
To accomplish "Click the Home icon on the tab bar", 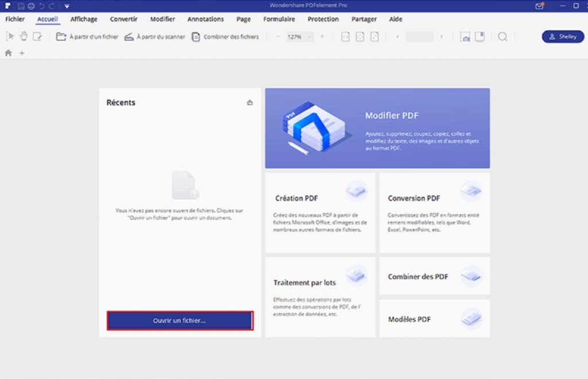I will [x=7, y=53].
